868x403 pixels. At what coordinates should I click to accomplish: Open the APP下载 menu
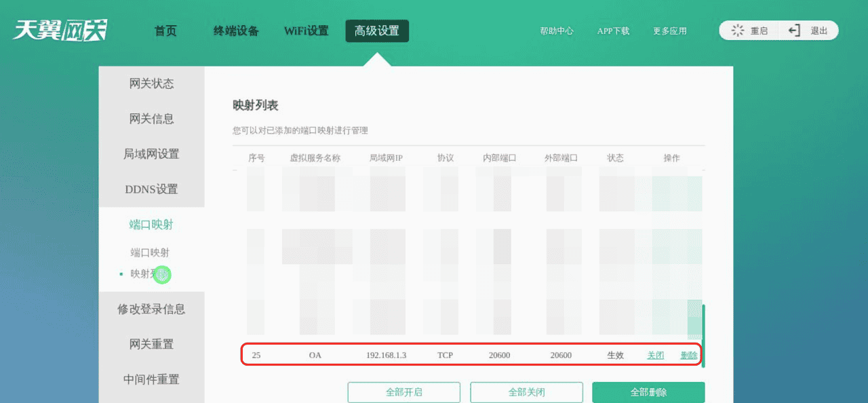click(x=613, y=30)
